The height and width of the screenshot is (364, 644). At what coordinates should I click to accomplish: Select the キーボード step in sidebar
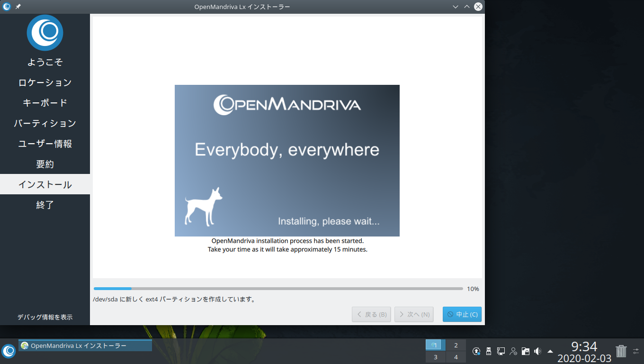coord(45,103)
